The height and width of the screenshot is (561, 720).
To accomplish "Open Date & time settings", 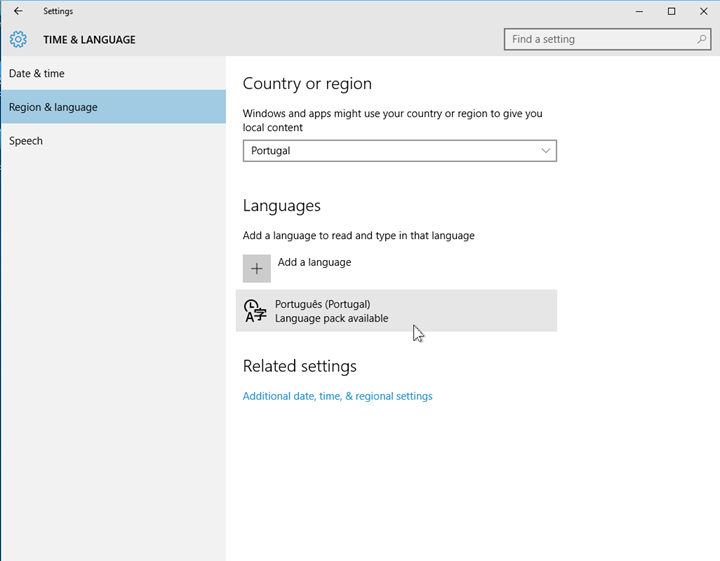I will point(113,73).
